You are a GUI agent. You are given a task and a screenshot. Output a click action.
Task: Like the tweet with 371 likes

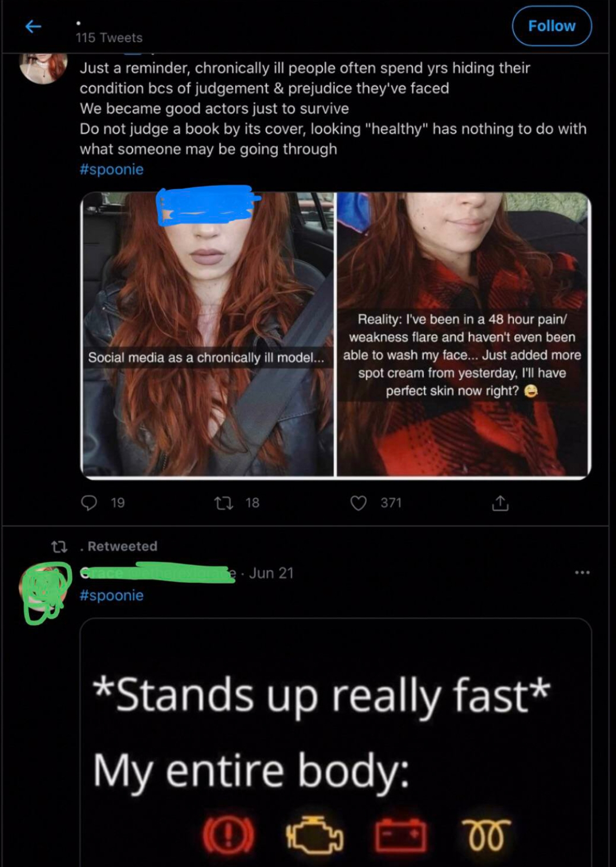358,503
